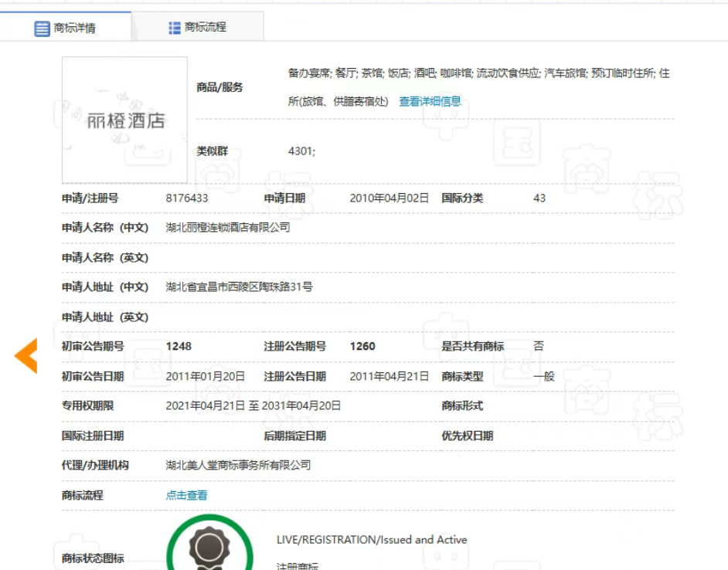Select registration announcement issue 1260
This screenshot has height=570, width=728.
(x=362, y=346)
